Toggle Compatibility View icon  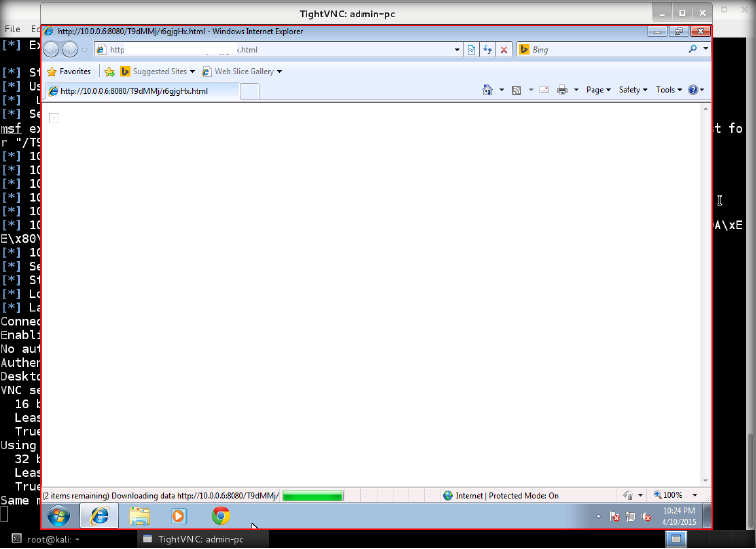(471, 50)
